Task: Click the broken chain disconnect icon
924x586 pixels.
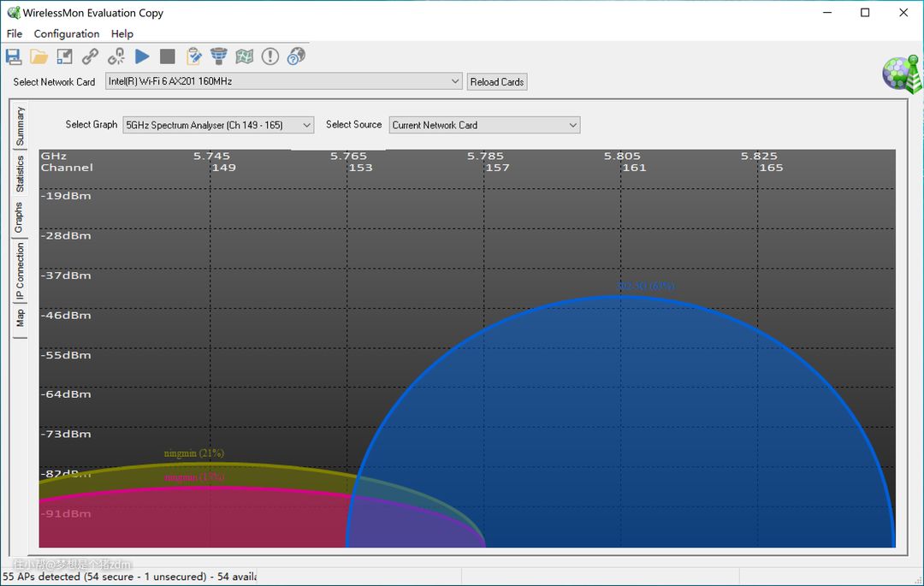Action: tap(116, 56)
